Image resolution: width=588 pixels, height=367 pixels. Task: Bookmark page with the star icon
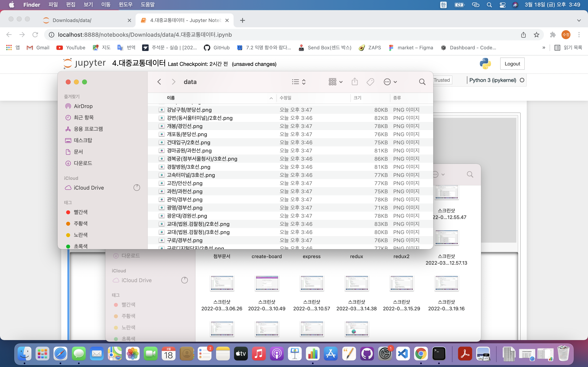click(x=536, y=35)
